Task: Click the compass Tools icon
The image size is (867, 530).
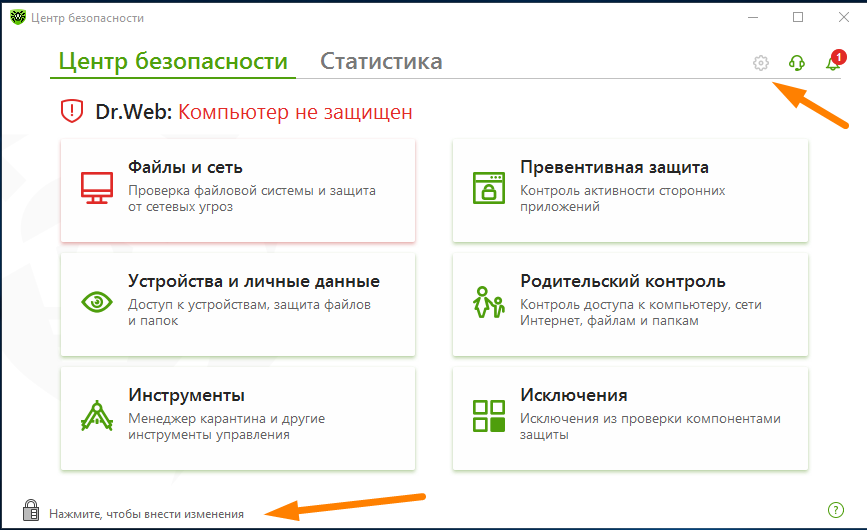Action: tap(97, 416)
